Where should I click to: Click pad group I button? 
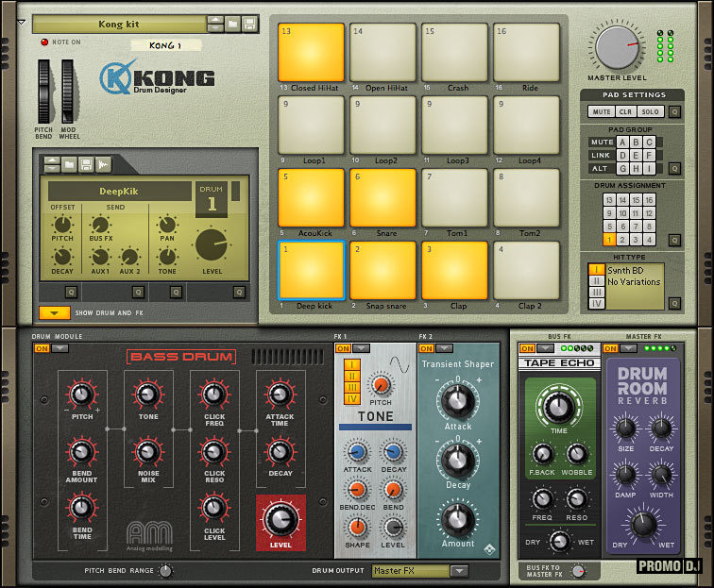point(650,168)
